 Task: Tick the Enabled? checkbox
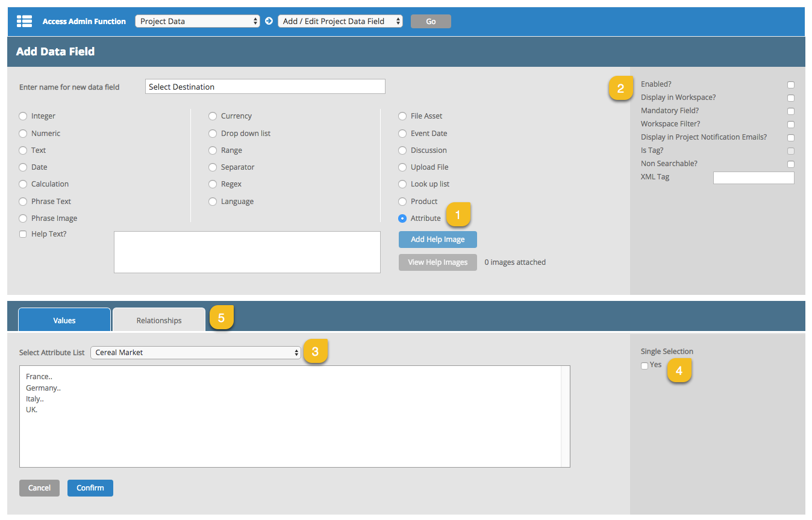tap(791, 85)
